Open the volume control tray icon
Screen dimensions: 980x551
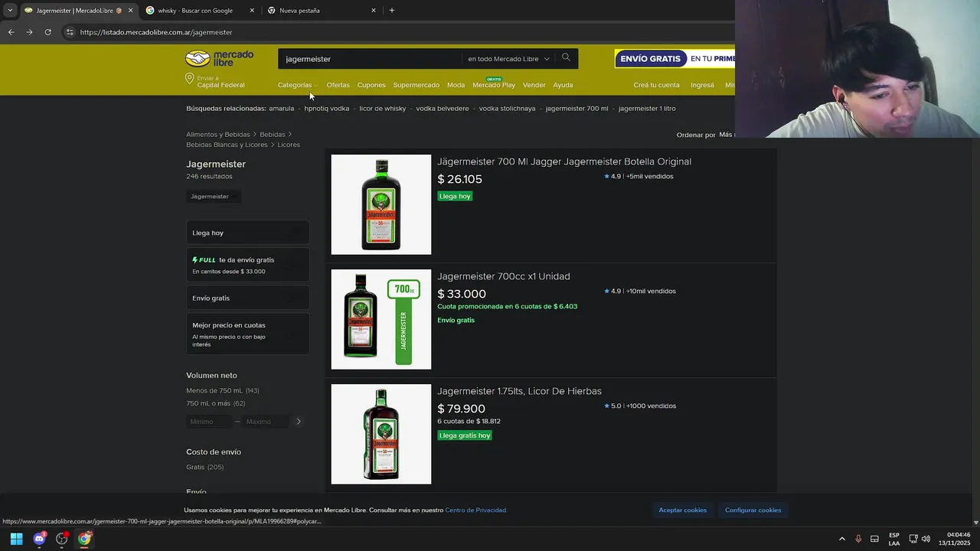click(x=926, y=539)
